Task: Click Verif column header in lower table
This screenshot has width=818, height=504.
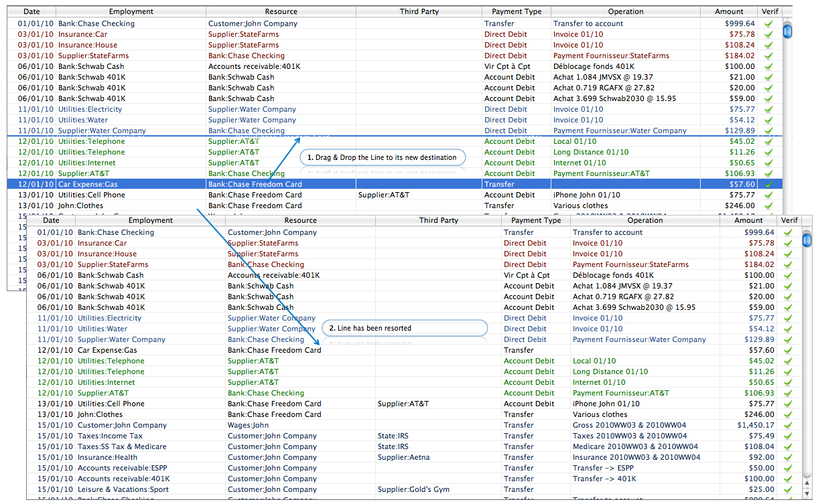Action: pyautogui.click(x=789, y=220)
